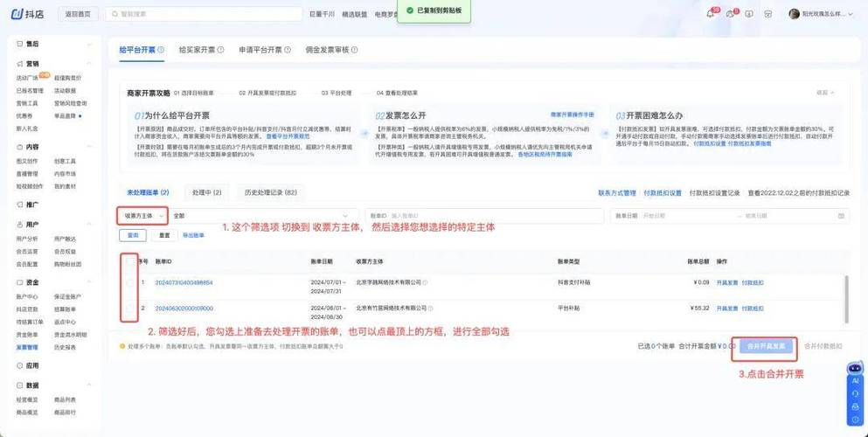Click the arrow between cards 01 and 02
This screenshot has width=868, height=437.
click(365, 134)
